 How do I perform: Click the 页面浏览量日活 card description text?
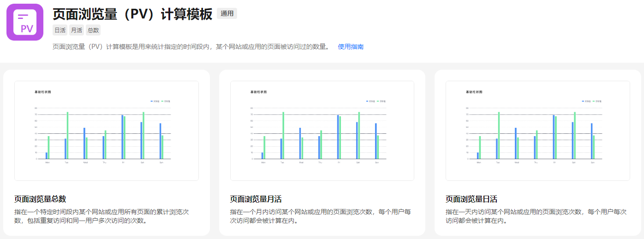click(536, 216)
